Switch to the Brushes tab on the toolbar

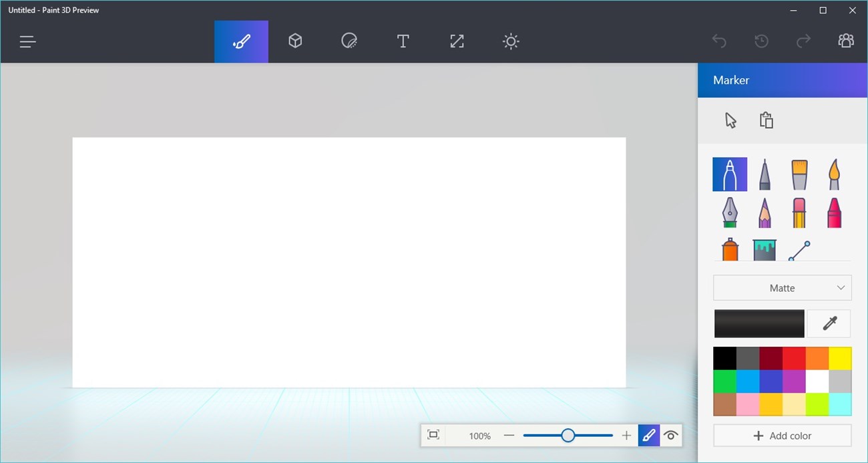tap(241, 41)
